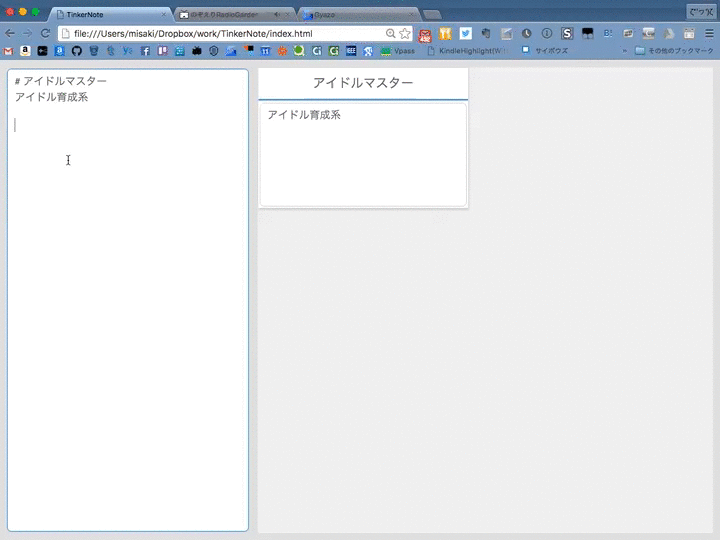The width and height of the screenshot is (720, 540).
Task: Open the GitHub bookmark
Action: point(77,51)
